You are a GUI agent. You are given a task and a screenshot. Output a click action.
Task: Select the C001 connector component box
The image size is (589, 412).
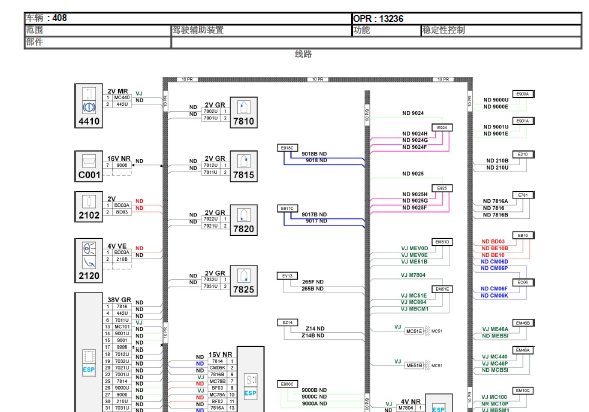tap(89, 166)
